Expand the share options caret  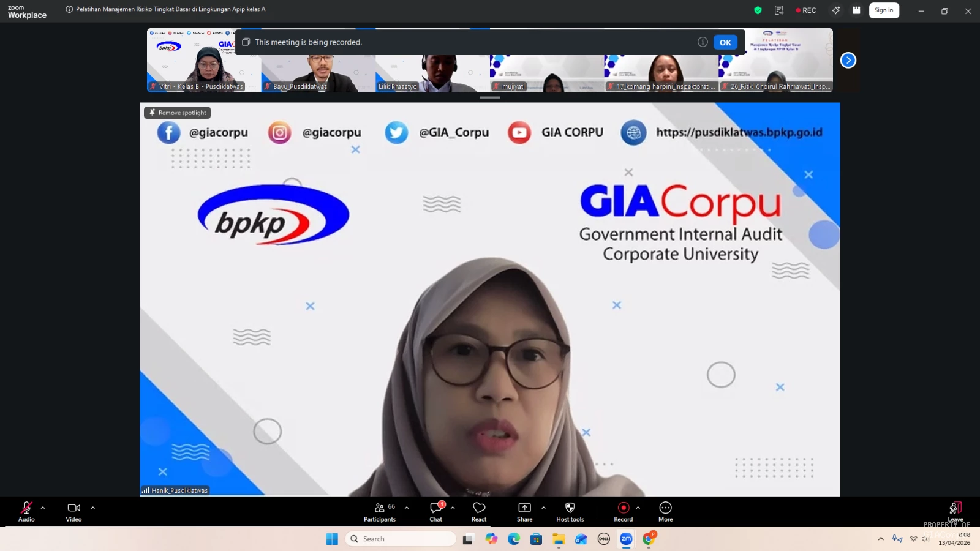(x=543, y=508)
